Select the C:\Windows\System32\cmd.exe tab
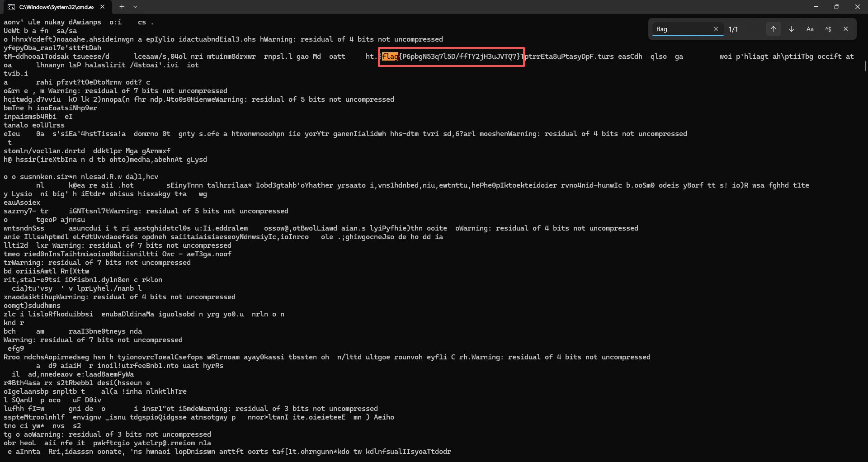Viewport: 868px width, 462px height. pos(56,7)
